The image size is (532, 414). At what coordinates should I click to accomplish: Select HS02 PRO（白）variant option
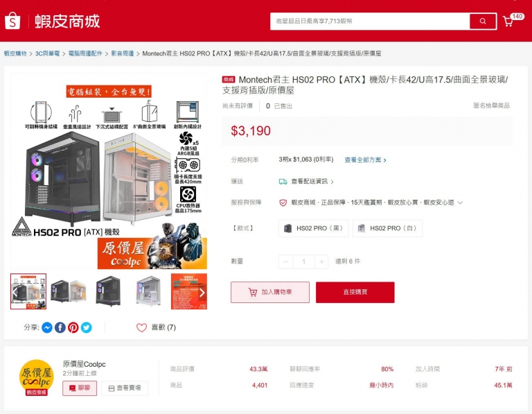[x=387, y=228]
